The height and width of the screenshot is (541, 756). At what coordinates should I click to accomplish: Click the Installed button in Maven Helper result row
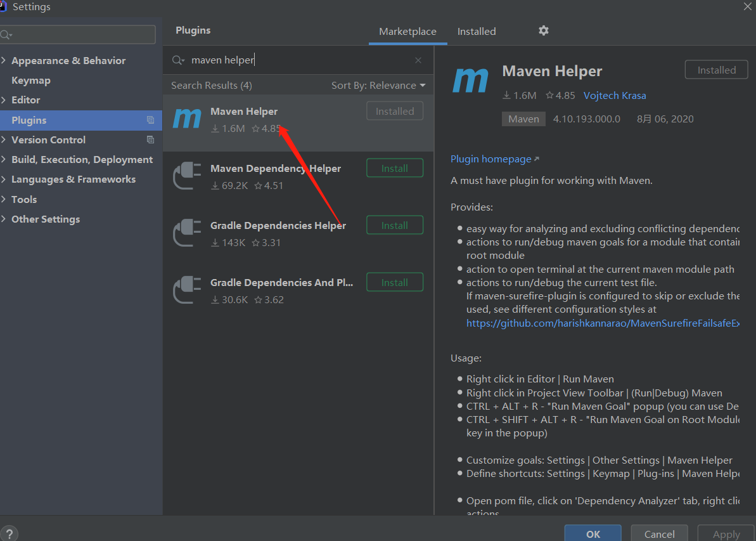click(x=395, y=111)
